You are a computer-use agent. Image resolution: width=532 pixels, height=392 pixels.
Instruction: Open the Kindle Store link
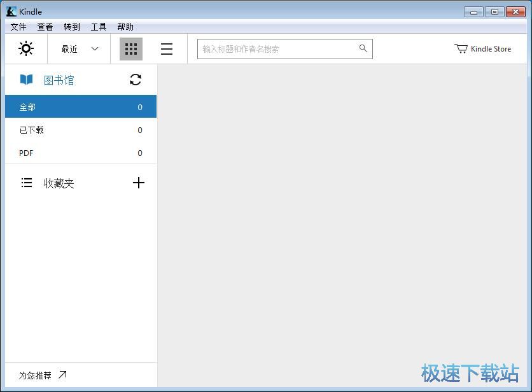[x=490, y=48]
